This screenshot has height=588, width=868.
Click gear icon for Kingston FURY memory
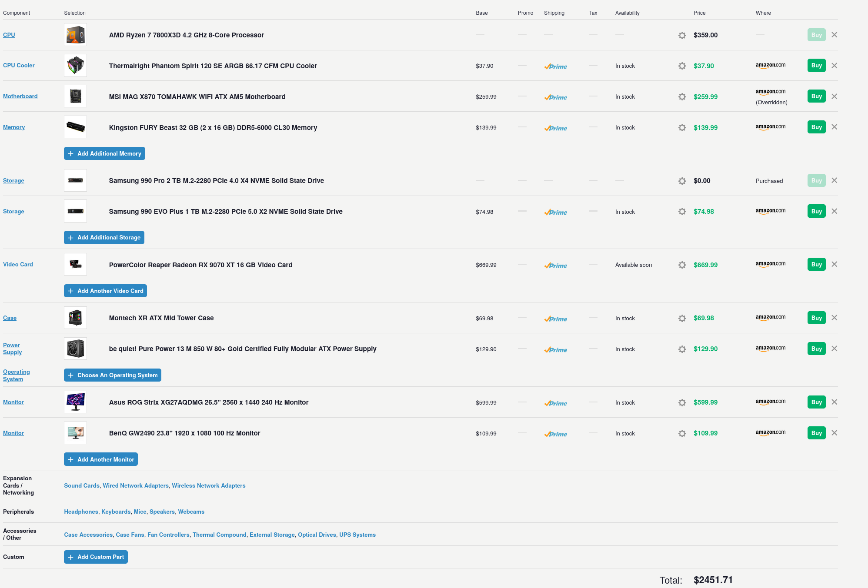tap(682, 128)
